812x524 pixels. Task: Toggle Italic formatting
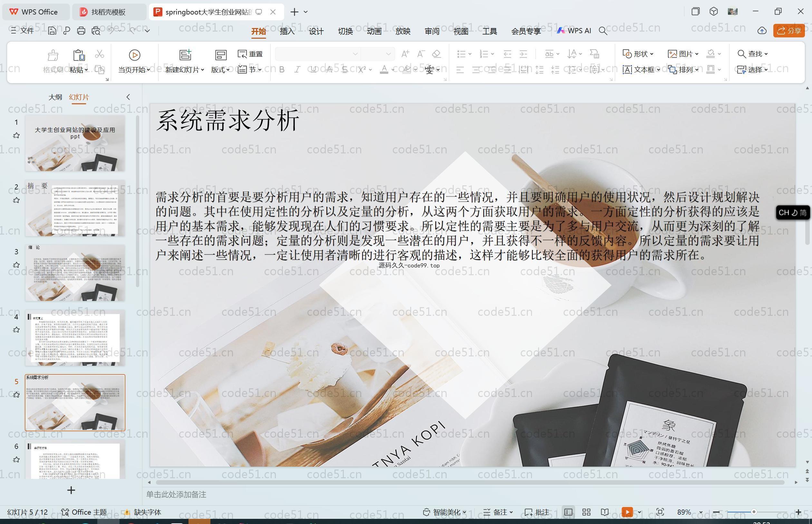pos(297,70)
